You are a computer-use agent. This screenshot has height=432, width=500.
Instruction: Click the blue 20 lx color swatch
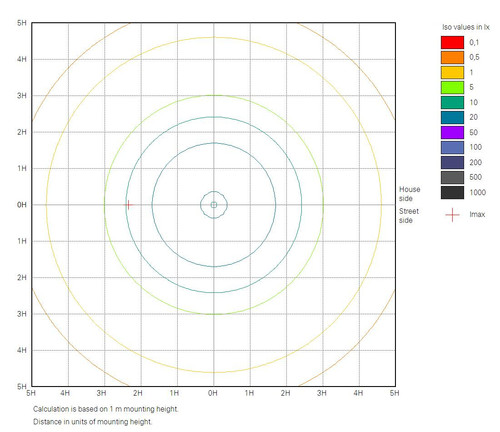click(452, 117)
